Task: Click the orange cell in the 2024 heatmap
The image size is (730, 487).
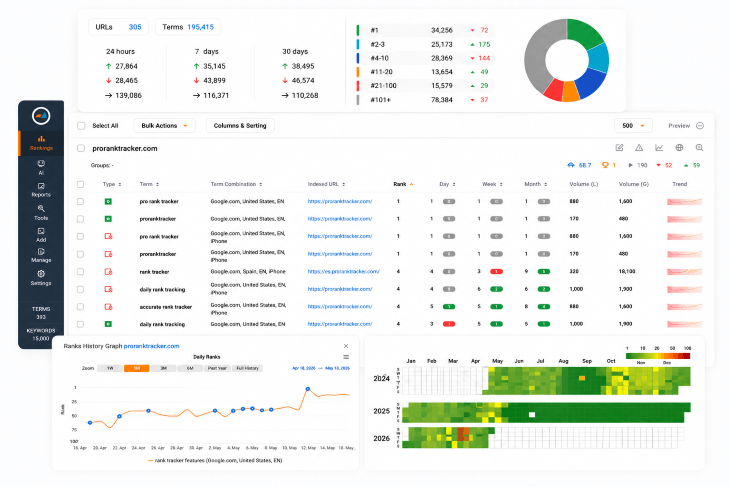Action: (x=581, y=378)
